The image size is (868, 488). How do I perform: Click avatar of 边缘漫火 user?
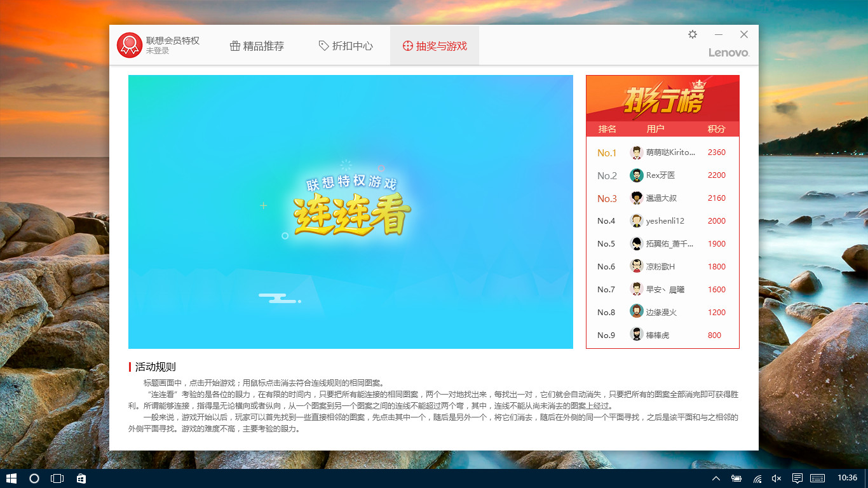[637, 312]
